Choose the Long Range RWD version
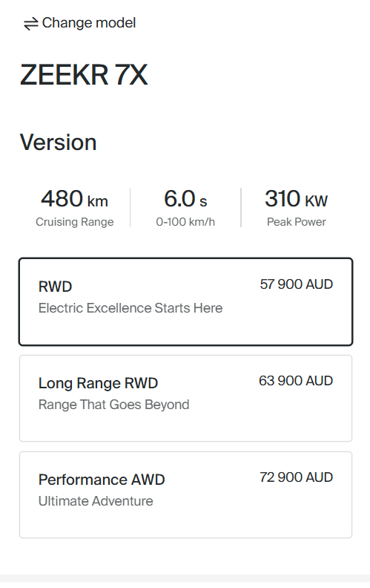The width and height of the screenshot is (370, 588). [186, 398]
